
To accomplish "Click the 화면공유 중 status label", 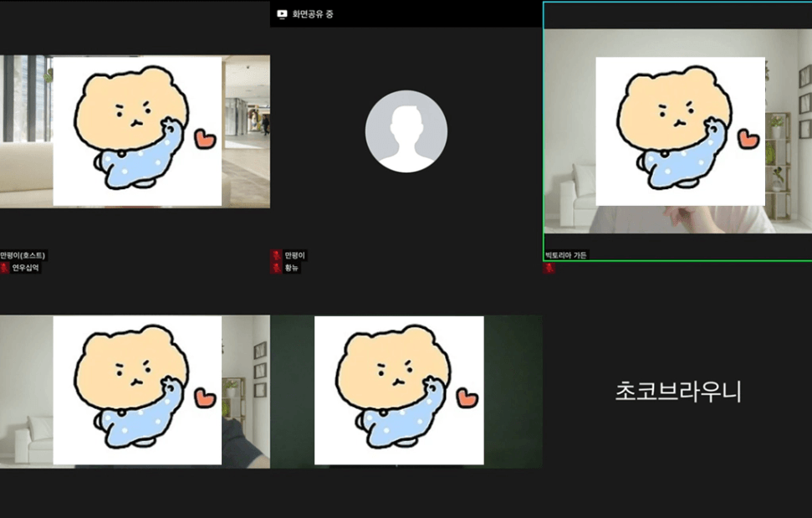I will 313,14.
